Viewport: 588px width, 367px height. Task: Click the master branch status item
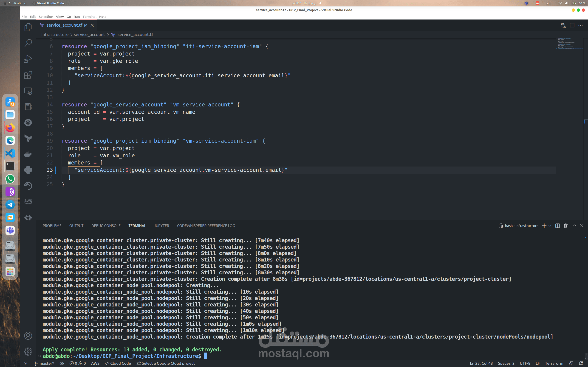coord(45,363)
